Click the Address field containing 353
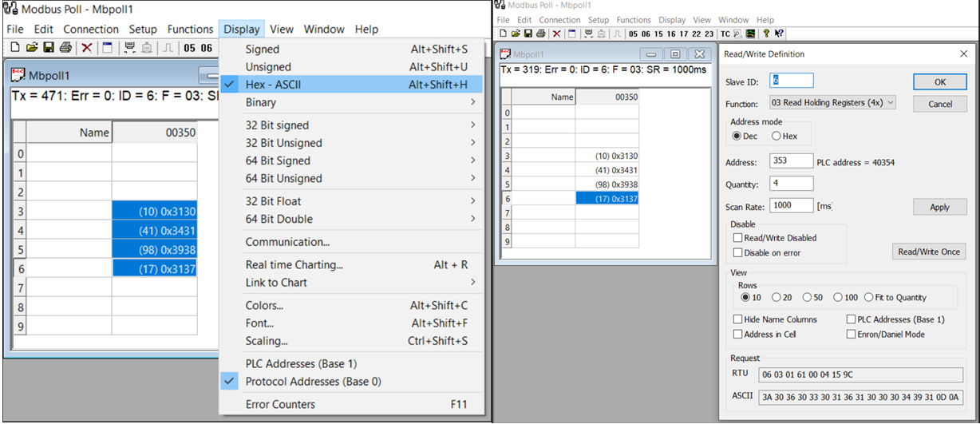The width and height of the screenshot is (980, 424). pos(792,161)
